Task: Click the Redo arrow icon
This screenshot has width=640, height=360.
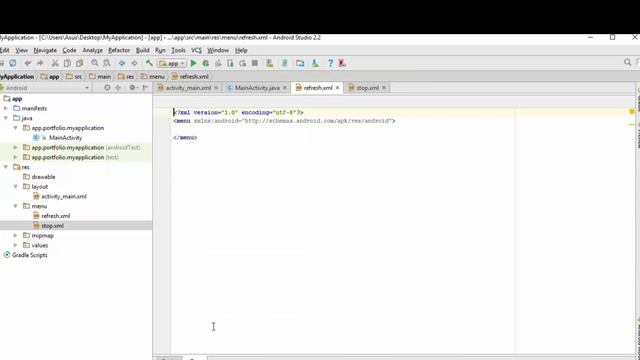Action: coord(40,63)
